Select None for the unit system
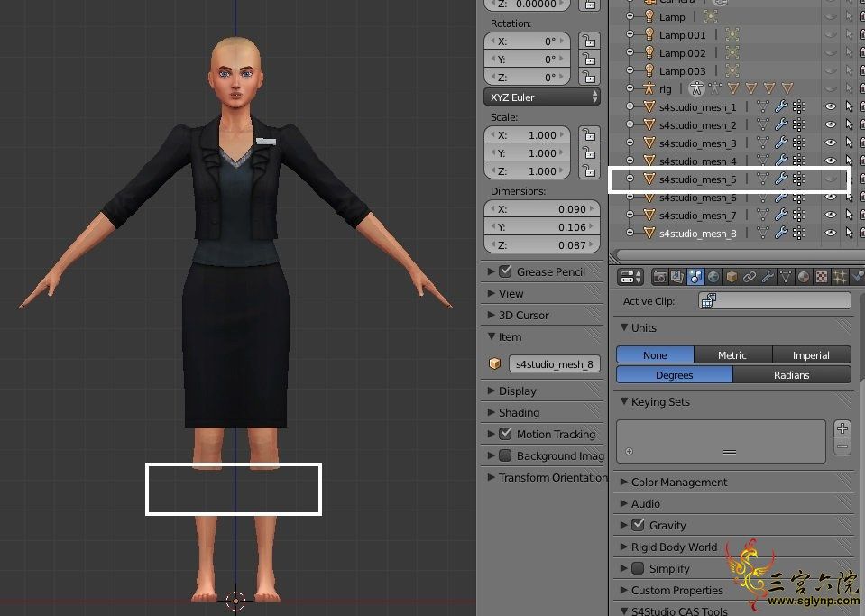 (x=655, y=355)
